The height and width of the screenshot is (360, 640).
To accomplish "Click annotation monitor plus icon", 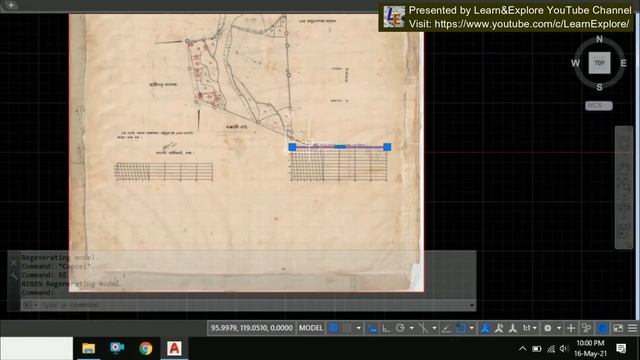I will pyautogui.click(x=571, y=328).
